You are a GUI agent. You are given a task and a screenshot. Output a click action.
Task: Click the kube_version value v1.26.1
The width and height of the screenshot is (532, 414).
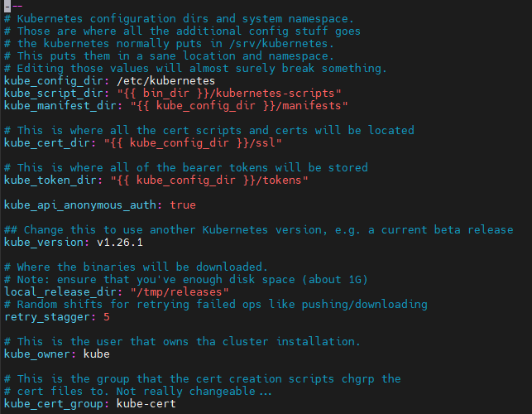click(120, 243)
